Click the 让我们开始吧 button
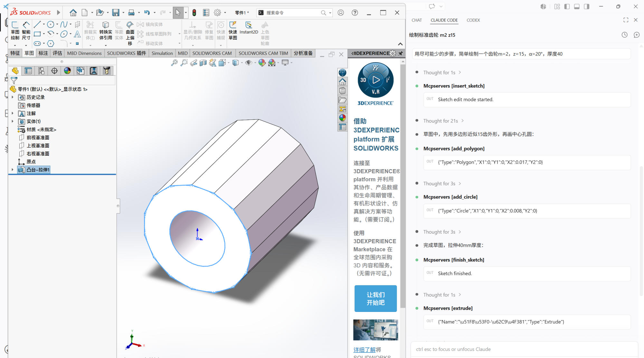The width and height of the screenshot is (644, 358). (375, 298)
